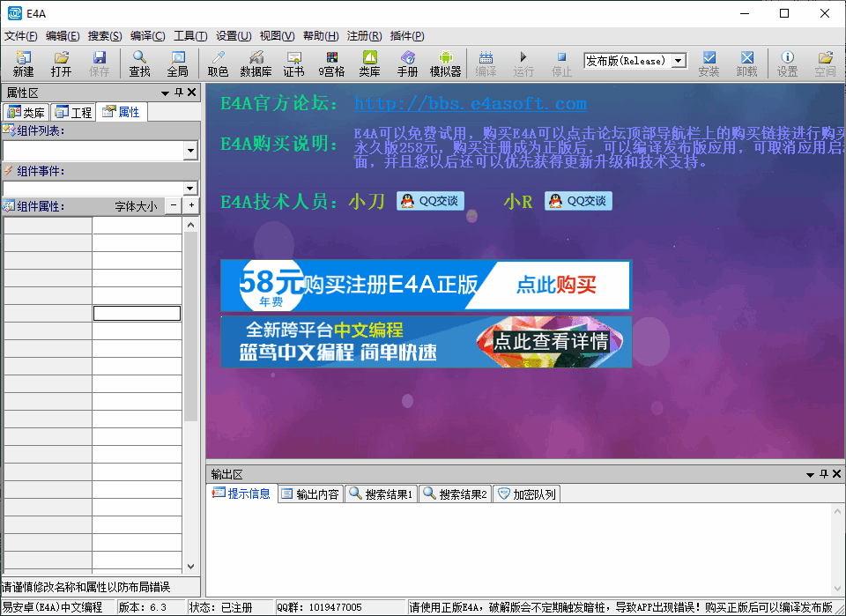
Task: Close the 属性区 properties panel
Action: 191,93
